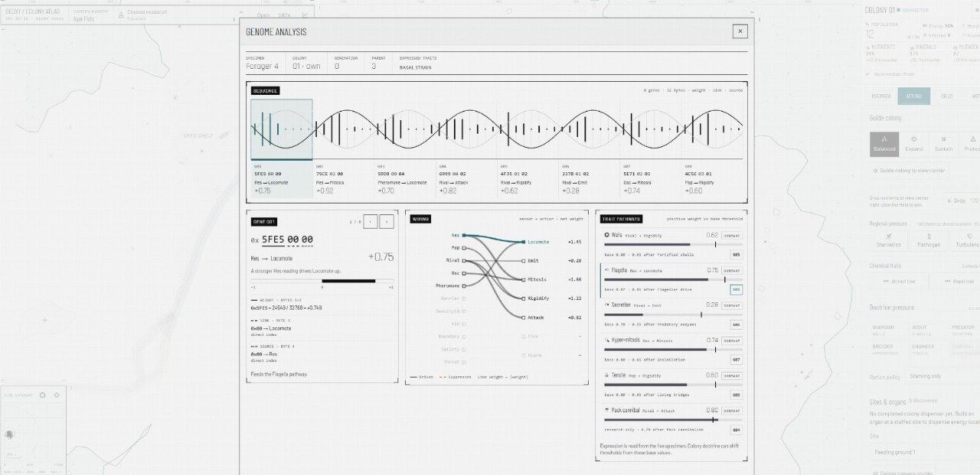The image size is (980, 475).
Task: Toggle the DORMANT badge on Tensile
Action: (x=732, y=376)
